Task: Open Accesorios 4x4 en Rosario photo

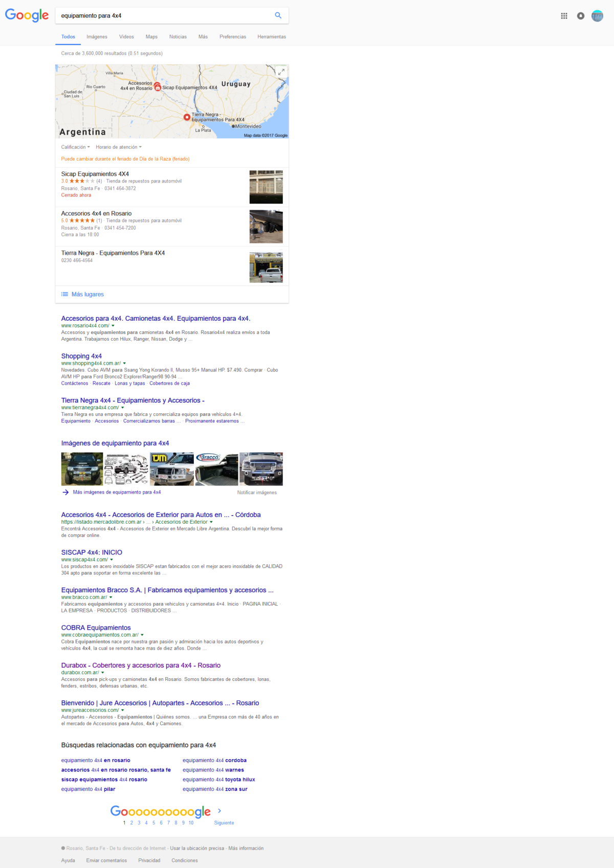Action: point(266,227)
